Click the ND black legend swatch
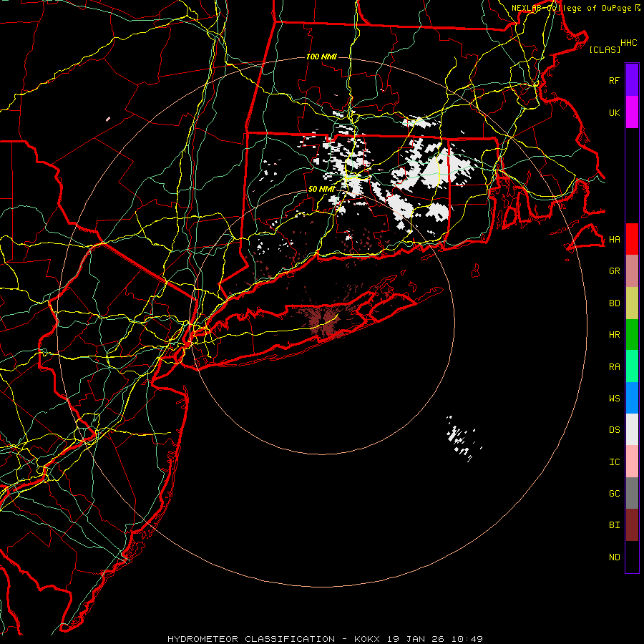This screenshot has height=644, width=644. point(632,557)
